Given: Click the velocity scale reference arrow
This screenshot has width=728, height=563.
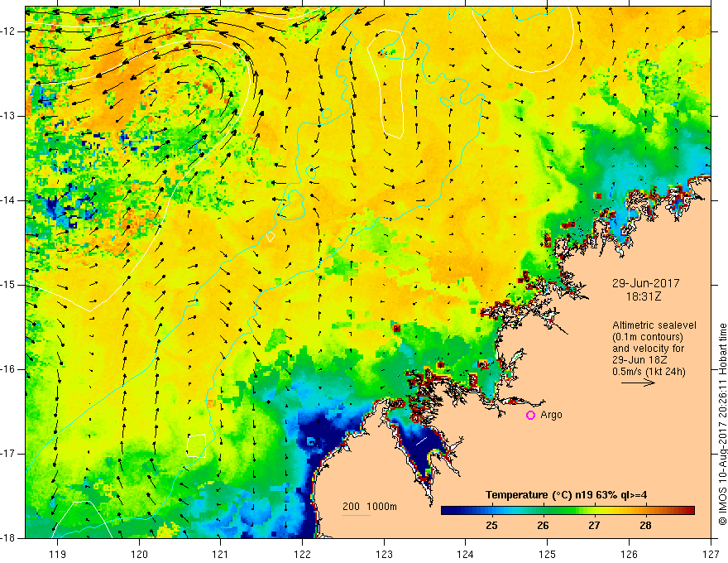Looking at the screenshot, I should click(x=638, y=383).
